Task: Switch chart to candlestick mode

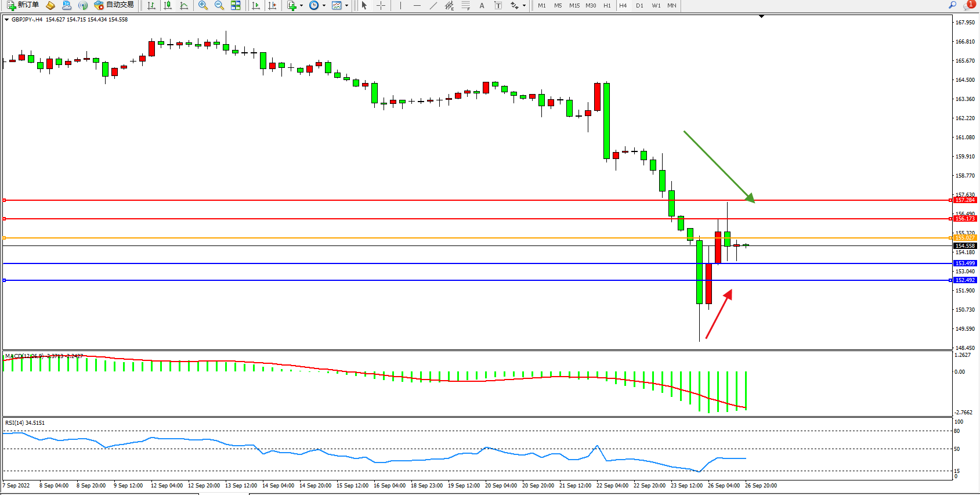Action: tap(168, 5)
